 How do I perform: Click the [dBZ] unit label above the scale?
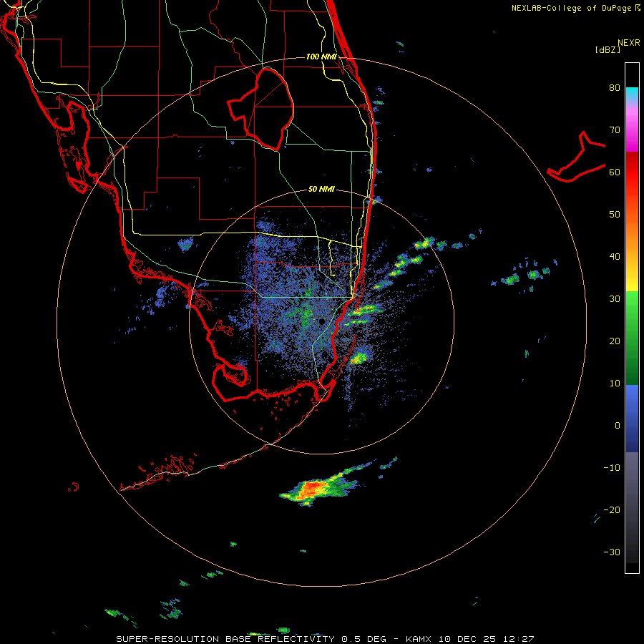click(x=608, y=49)
